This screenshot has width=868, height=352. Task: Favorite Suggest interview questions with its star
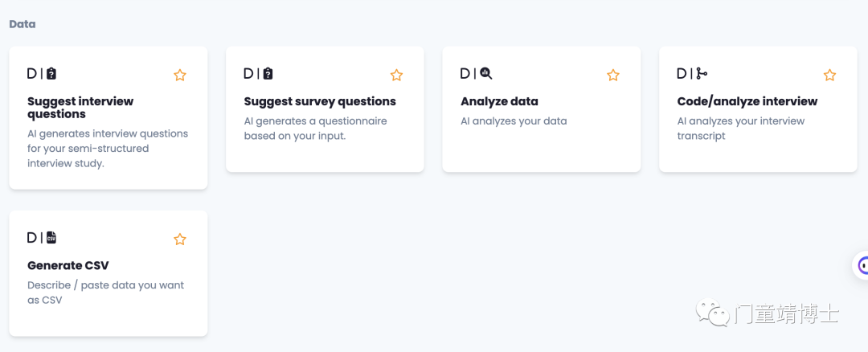click(180, 76)
